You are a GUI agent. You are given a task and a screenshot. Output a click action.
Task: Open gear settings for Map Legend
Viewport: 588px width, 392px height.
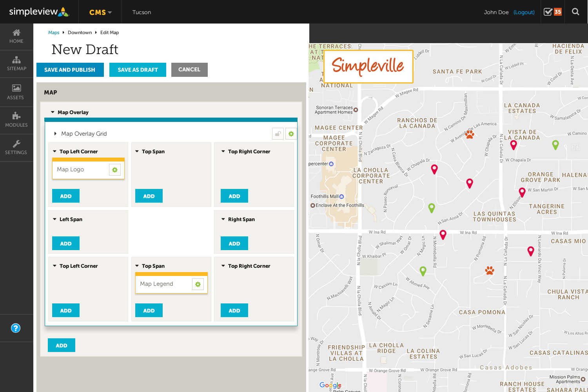point(198,284)
